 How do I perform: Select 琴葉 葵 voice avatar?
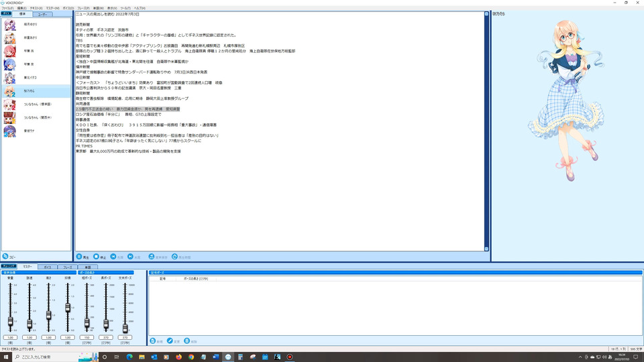9,64
